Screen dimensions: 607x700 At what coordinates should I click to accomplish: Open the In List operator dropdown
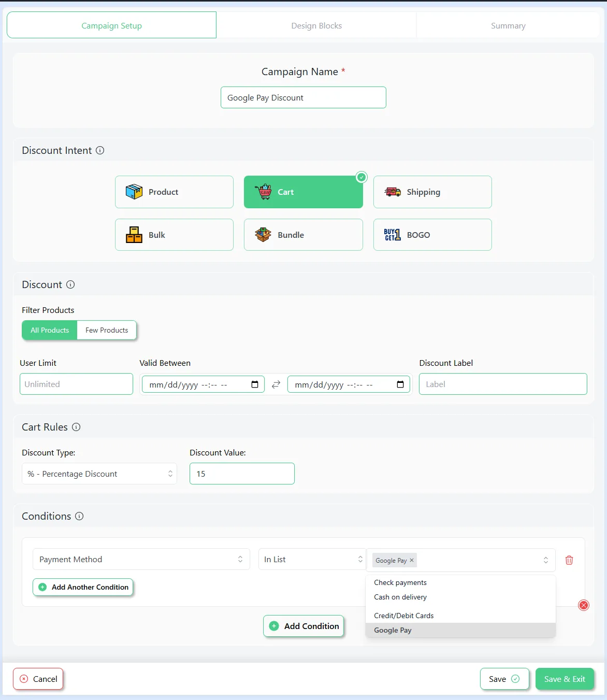312,559
